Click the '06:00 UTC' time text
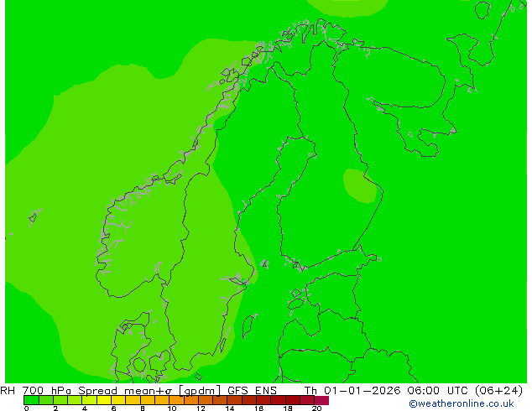532x411 pixels. [x=437, y=390]
